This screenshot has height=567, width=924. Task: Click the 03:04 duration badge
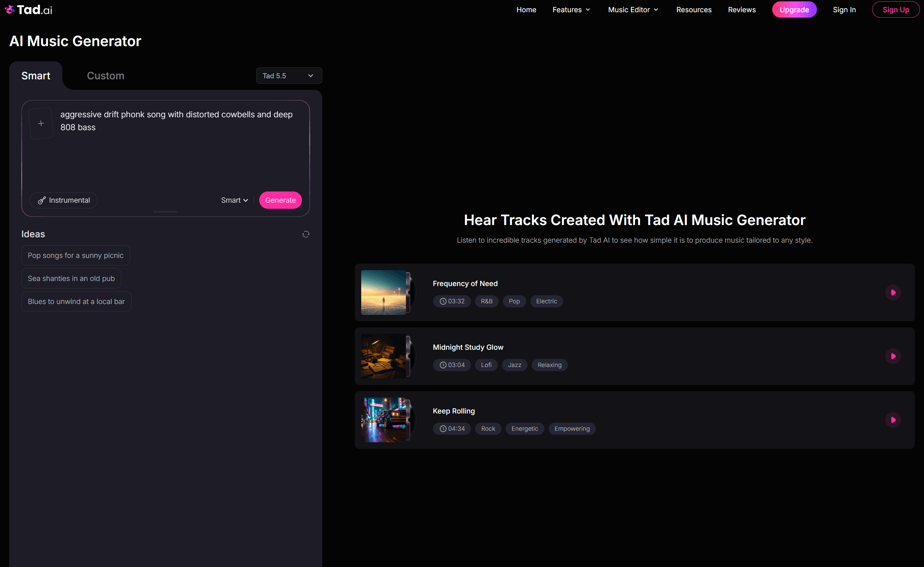pyautogui.click(x=452, y=365)
